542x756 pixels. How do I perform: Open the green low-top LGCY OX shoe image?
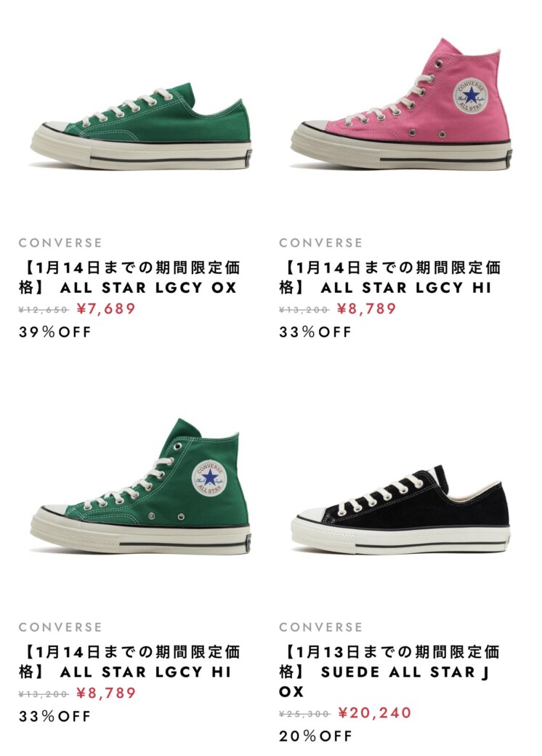[141, 126]
